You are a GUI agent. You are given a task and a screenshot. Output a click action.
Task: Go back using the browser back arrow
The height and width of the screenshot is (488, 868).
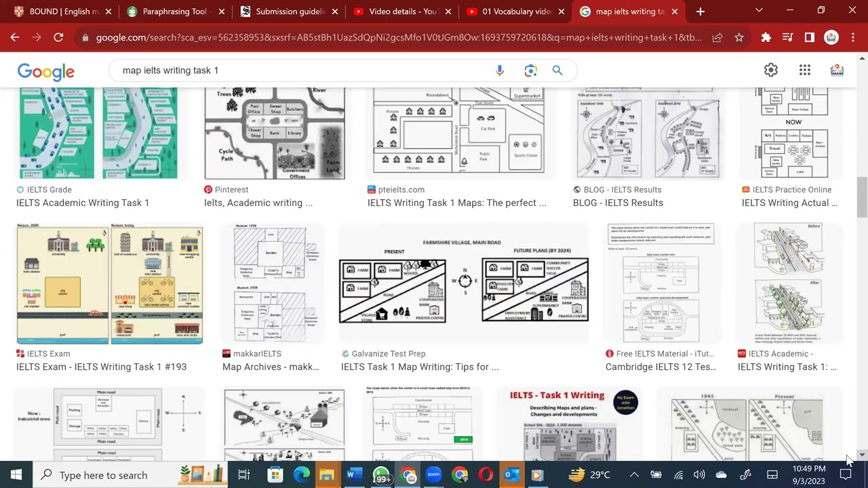(15, 38)
